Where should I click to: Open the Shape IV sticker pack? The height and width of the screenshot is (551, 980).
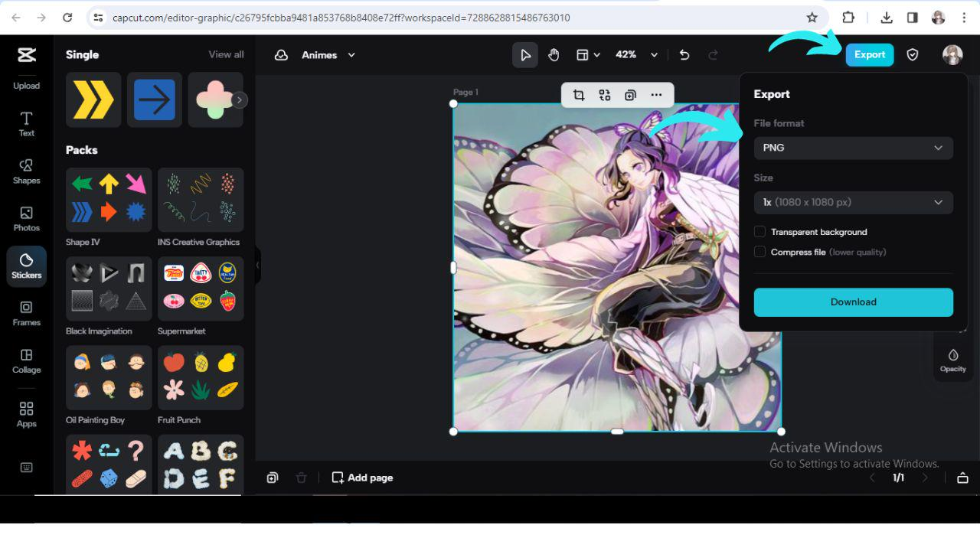click(109, 200)
